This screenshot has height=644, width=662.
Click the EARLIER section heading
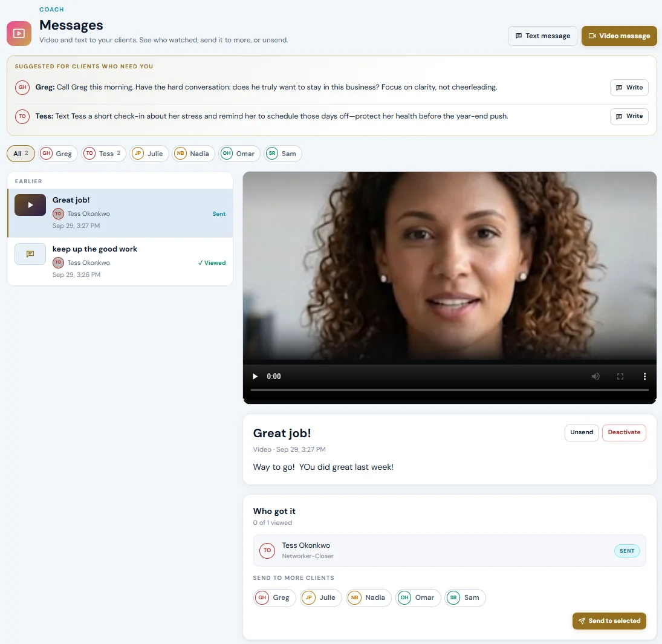pos(28,181)
